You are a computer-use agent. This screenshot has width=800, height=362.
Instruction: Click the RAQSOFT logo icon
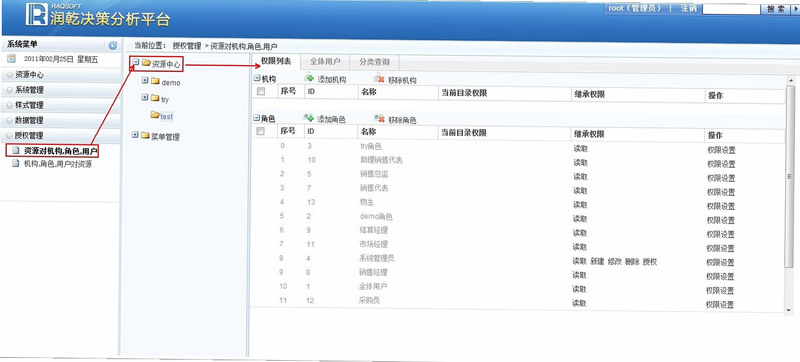[x=36, y=14]
